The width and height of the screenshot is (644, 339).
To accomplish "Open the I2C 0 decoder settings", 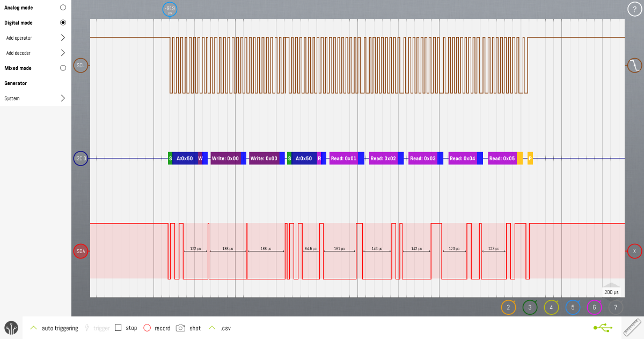I will (x=80, y=158).
